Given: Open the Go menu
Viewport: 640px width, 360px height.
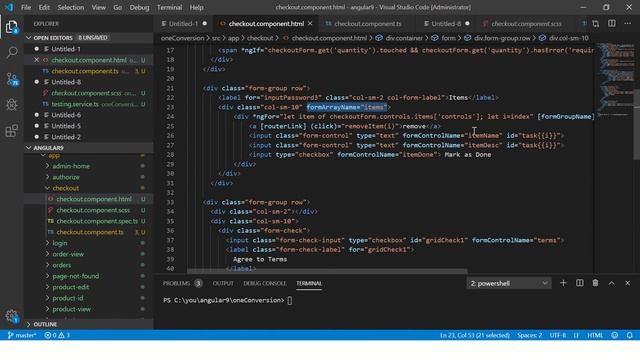Looking at the screenshot, I should (118, 7).
